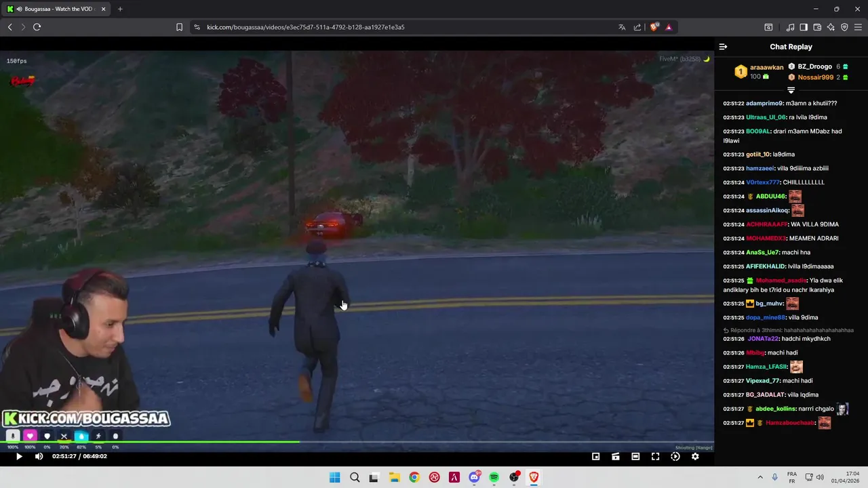Click username Hamzabouchaab in chat
Viewport: 868px width, 488px height.
[x=790, y=423]
